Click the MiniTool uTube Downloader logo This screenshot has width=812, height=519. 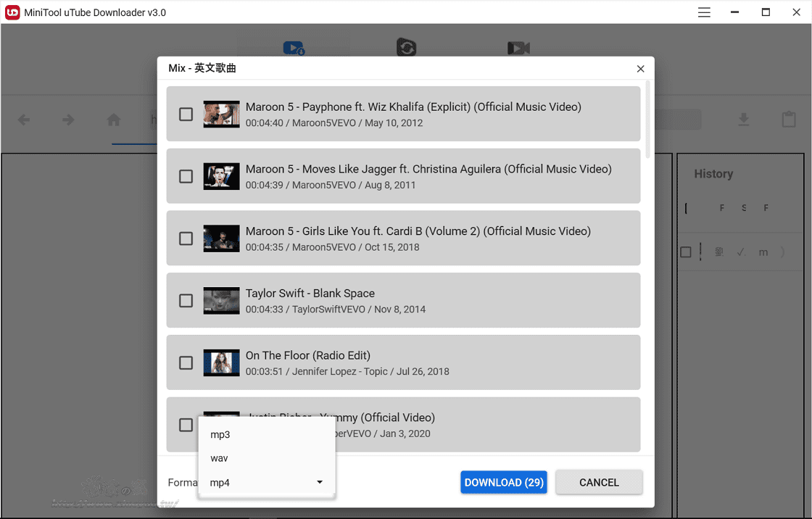tap(12, 12)
